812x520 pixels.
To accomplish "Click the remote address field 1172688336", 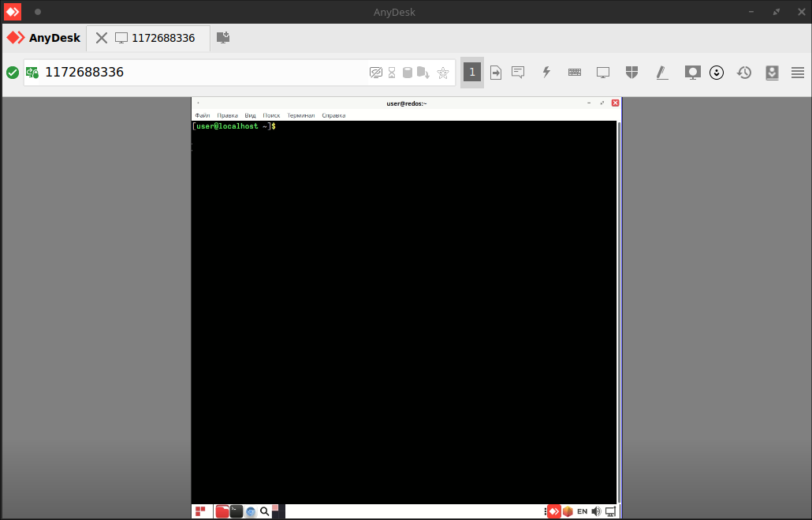I will click(197, 73).
